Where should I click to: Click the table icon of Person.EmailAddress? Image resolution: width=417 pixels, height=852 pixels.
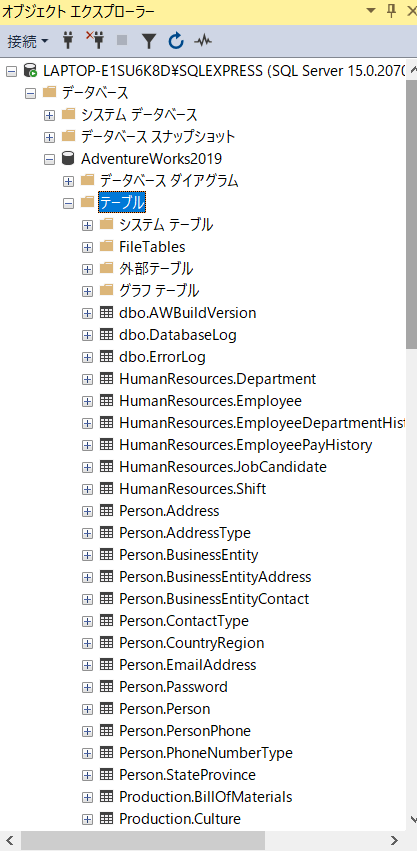tap(107, 665)
